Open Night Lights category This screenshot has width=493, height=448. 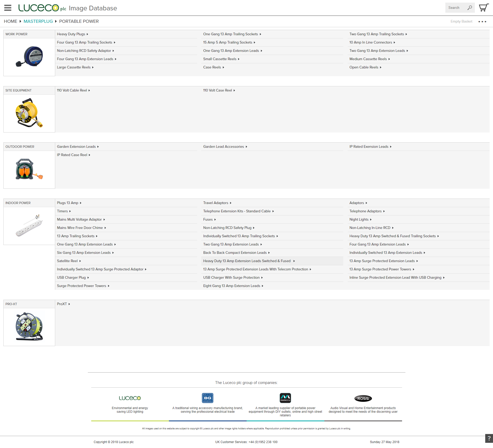click(x=360, y=219)
